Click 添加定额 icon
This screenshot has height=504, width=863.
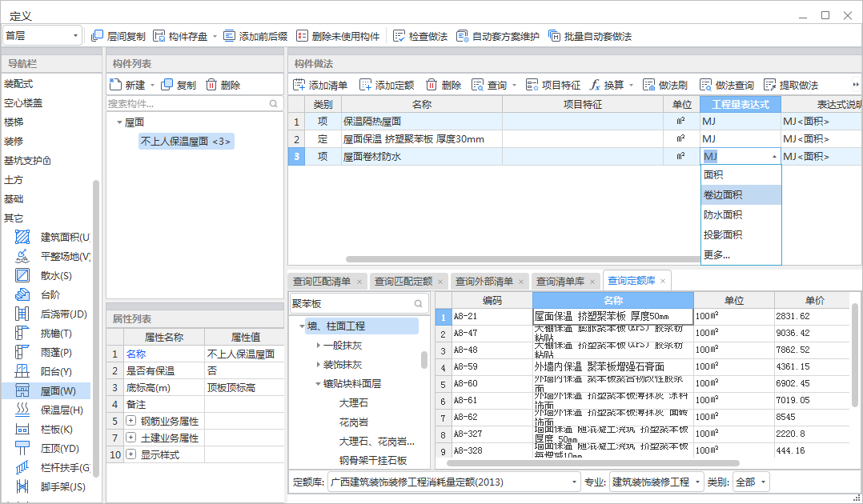pos(365,85)
